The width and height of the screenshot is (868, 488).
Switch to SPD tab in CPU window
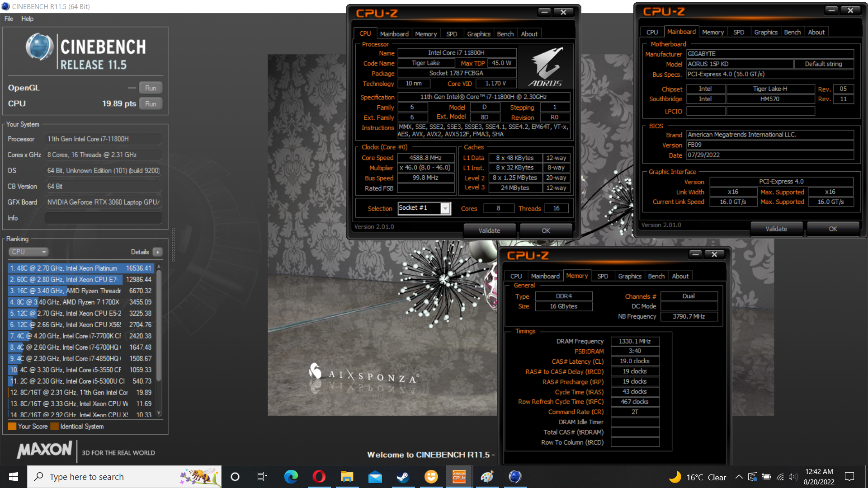coord(452,34)
